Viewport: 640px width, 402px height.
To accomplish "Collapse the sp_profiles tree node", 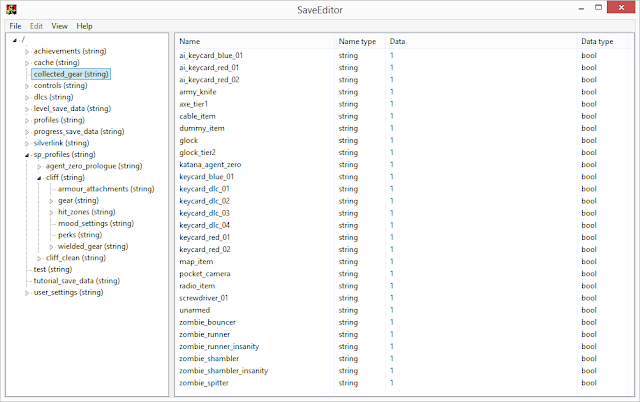I will click(28, 155).
